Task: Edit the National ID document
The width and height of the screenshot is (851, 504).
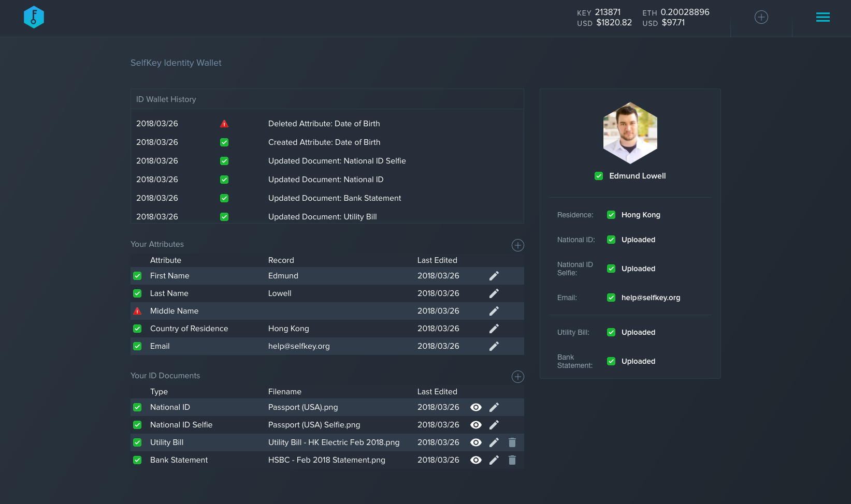Action: pos(494,407)
